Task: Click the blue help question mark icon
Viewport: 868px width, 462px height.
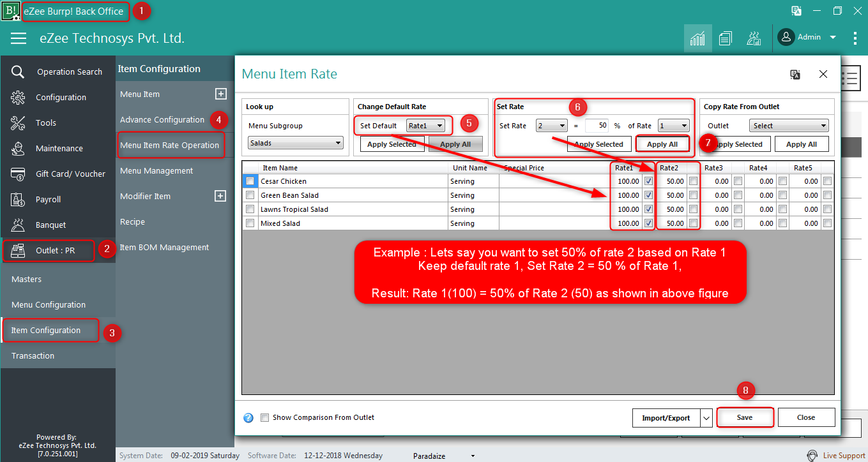Action: coord(248,418)
